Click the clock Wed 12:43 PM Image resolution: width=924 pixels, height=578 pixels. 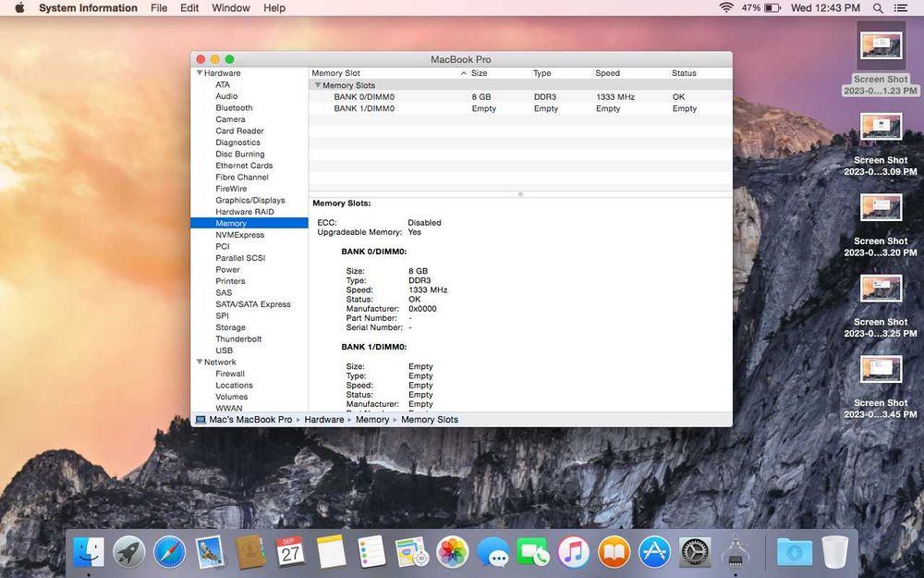tap(825, 7)
